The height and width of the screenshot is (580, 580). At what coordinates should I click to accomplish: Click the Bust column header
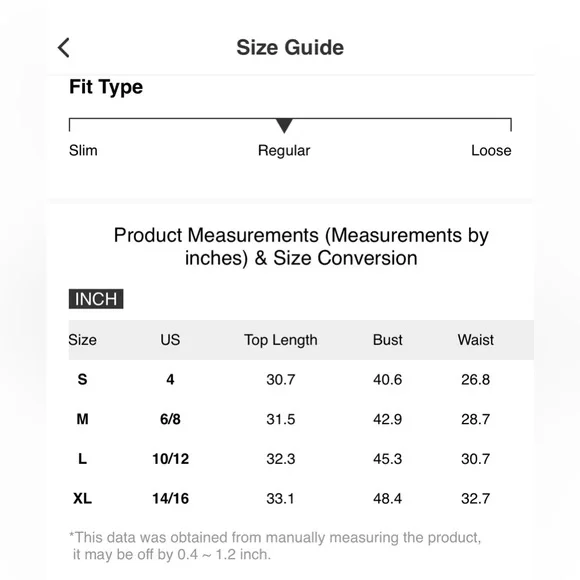click(x=387, y=340)
